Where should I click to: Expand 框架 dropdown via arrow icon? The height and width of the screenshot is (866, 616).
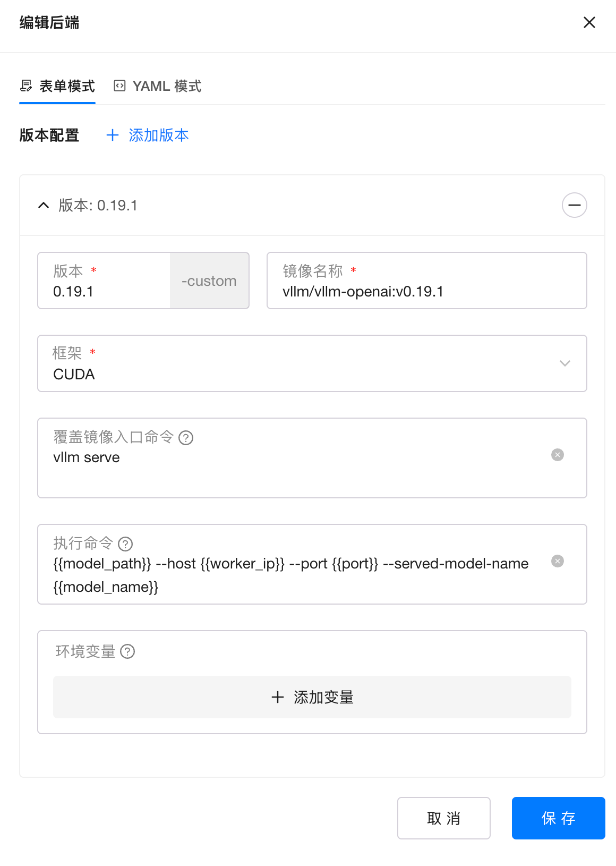(564, 363)
